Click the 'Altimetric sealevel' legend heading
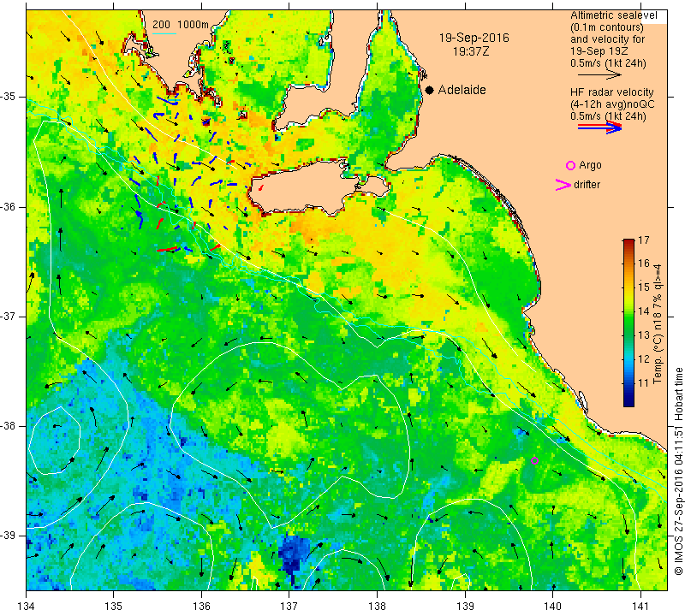685x616 pixels. [613, 15]
